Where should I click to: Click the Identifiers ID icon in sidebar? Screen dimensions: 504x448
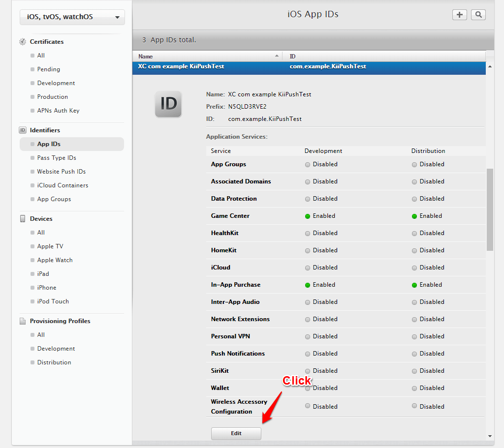coord(23,130)
